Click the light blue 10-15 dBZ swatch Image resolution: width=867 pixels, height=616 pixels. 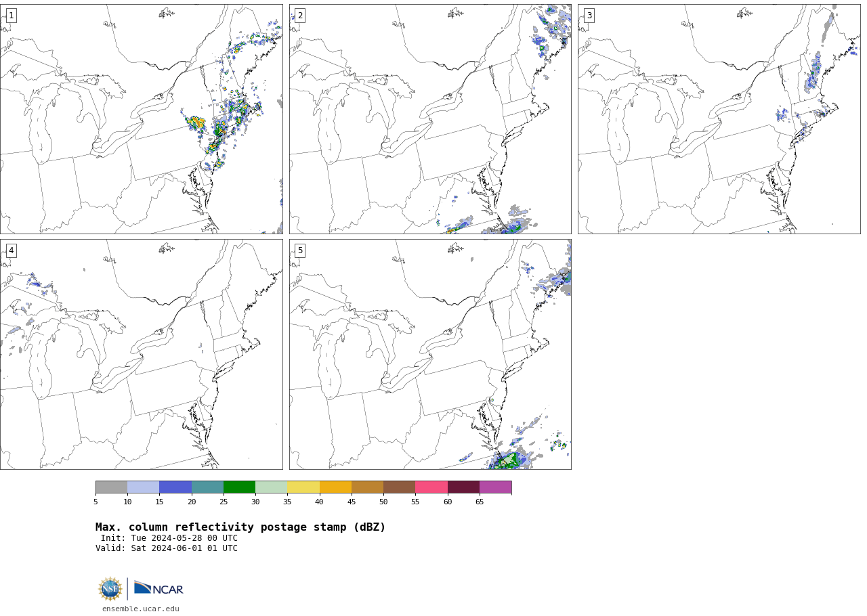tap(143, 487)
